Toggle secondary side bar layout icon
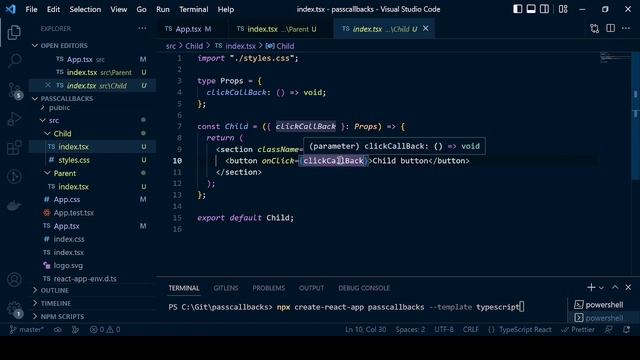The image size is (640, 360). coord(544,9)
